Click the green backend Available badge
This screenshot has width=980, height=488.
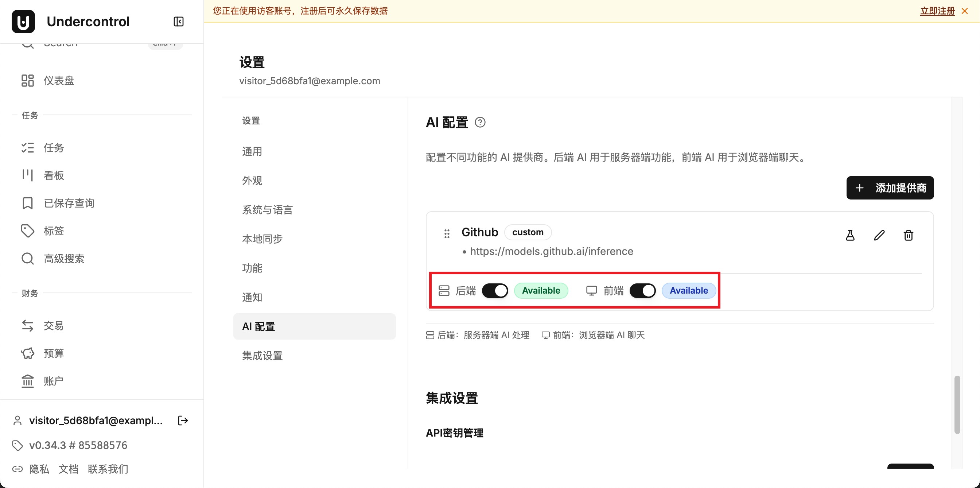tap(541, 291)
